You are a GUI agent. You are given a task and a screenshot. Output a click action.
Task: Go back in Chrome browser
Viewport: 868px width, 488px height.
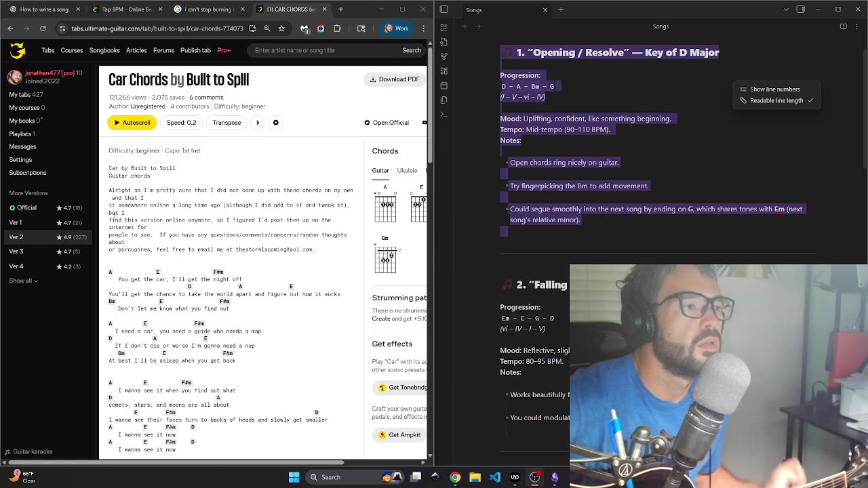(x=10, y=28)
